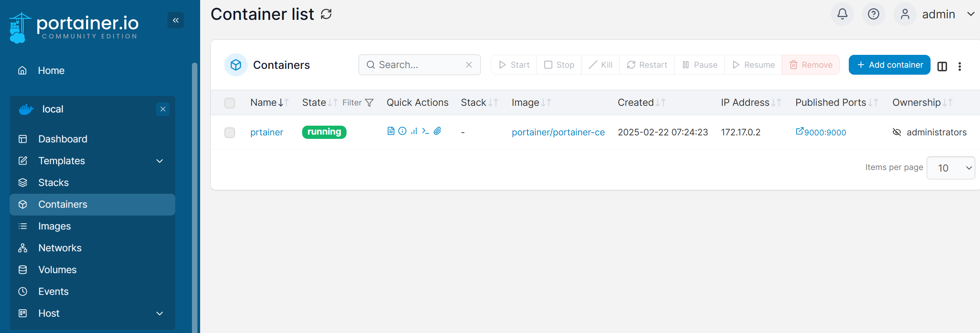The height and width of the screenshot is (333, 980).
Task: Open table column visibility settings
Action: click(x=942, y=66)
